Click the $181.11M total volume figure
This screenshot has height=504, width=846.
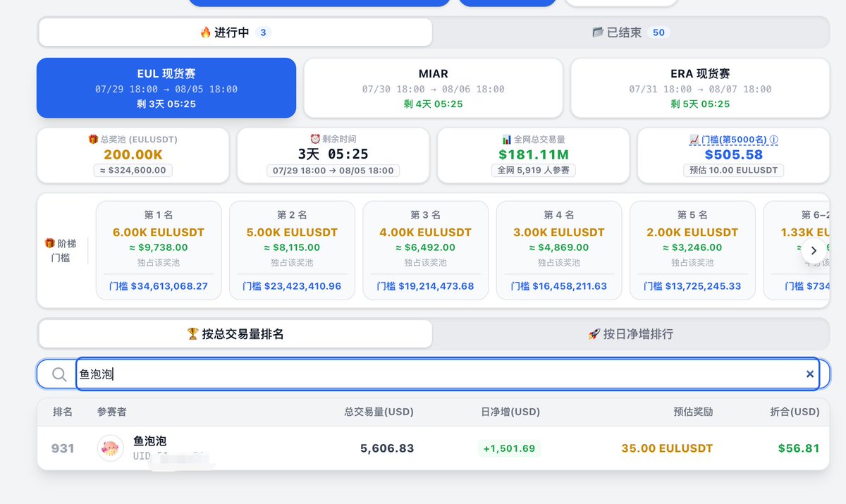click(534, 154)
